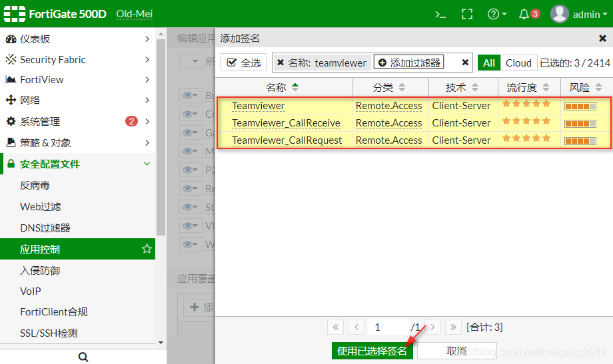Click risk bar for Teamviewer row
This screenshot has height=364, width=613.
click(580, 106)
